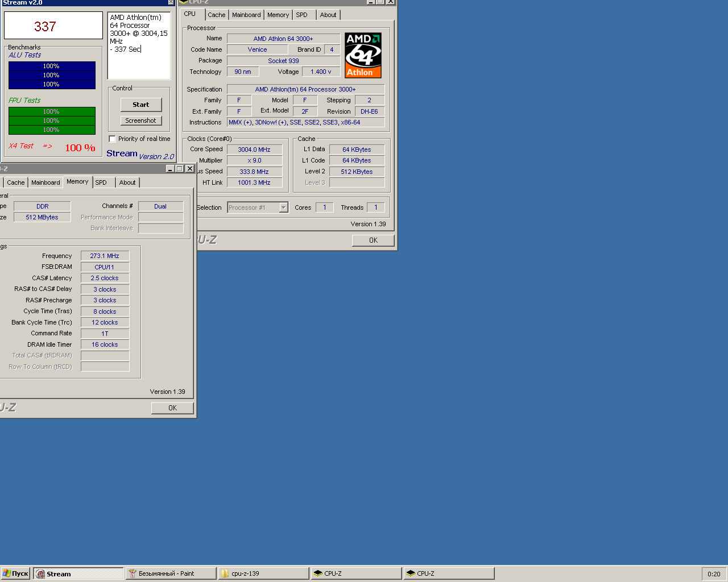Screen dimensions: 728x582
Task: Click the last FPU test progress bar
Action: [x=52, y=130]
